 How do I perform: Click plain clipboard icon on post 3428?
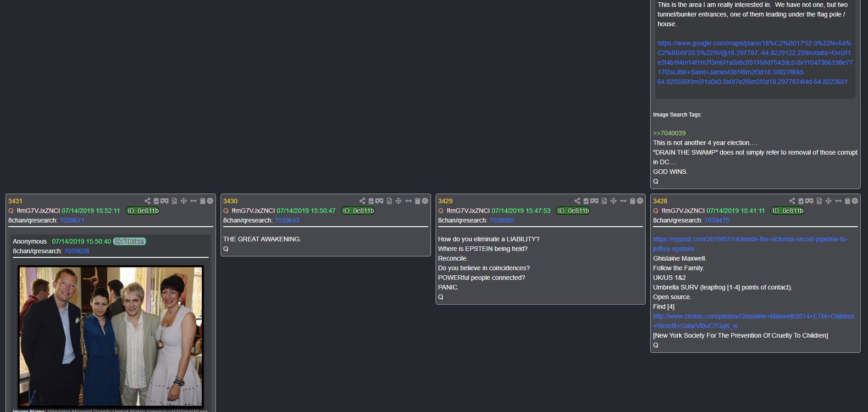click(848, 201)
